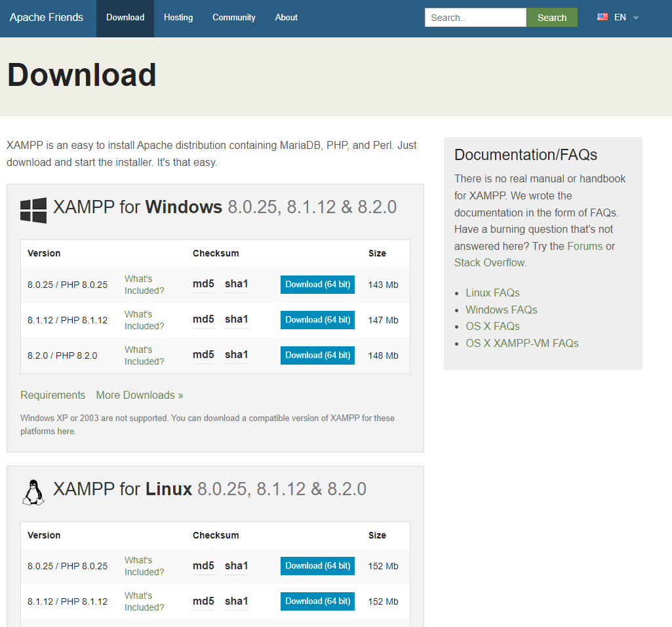
Task: Click Download (64 bit) for PHP 8.1.12 Windows
Action: [x=317, y=319]
